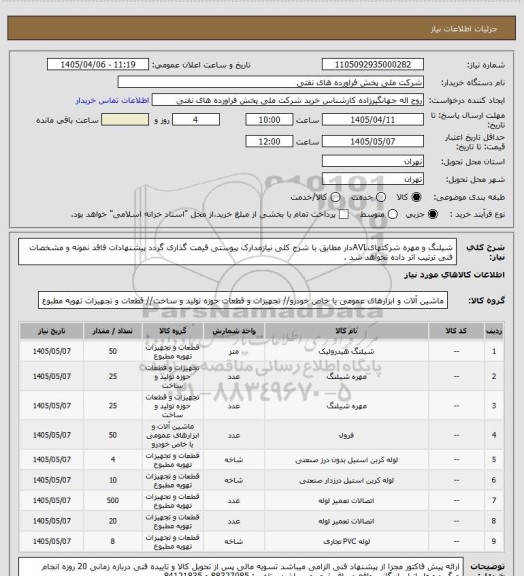
Task: Click the announcement date field 1405/04/06 - 11:19
Action: coord(98,65)
